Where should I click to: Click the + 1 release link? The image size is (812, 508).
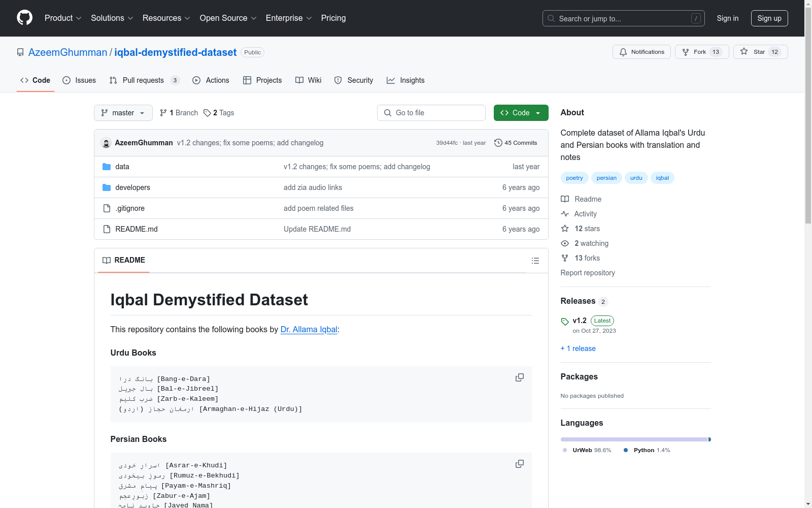pyautogui.click(x=578, y=348)
